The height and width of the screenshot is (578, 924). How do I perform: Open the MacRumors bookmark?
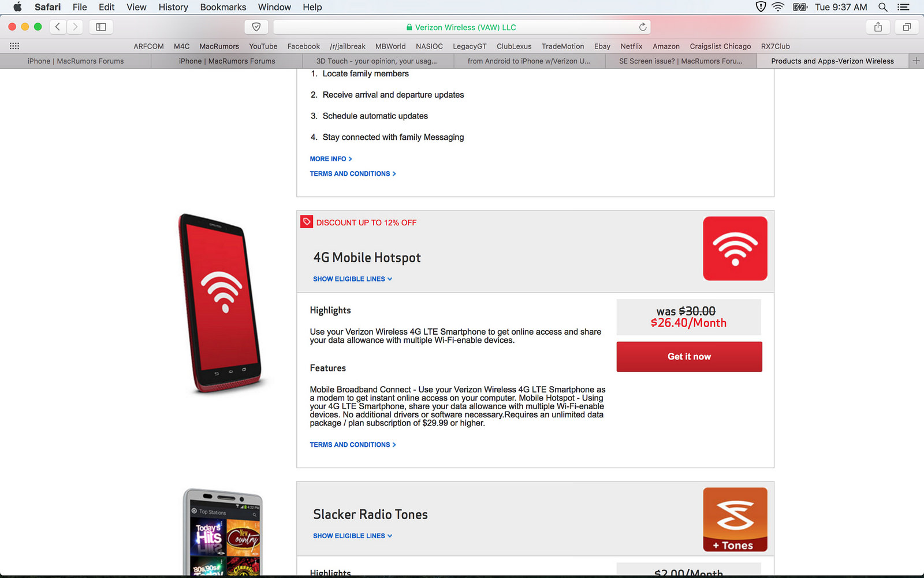[219, 46]
